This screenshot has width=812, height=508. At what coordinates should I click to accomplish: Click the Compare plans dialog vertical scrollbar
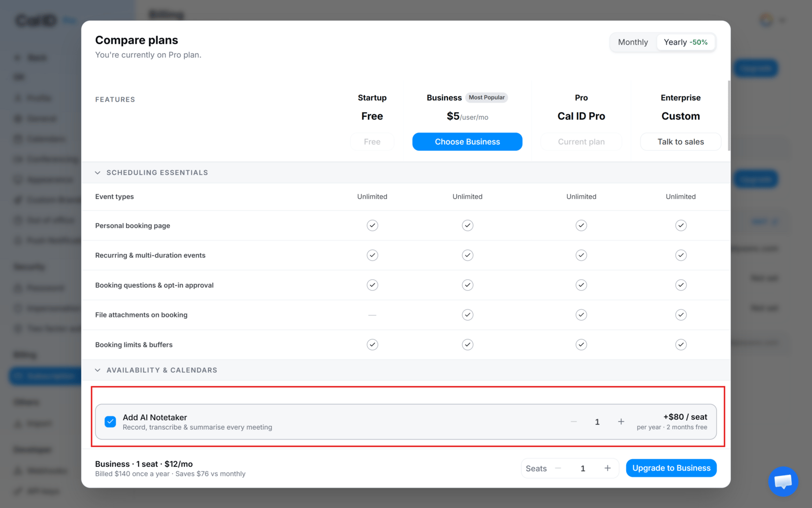(x=729, y=115)
